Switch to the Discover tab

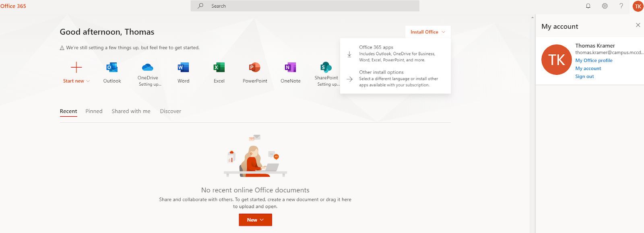coord(170,111)
